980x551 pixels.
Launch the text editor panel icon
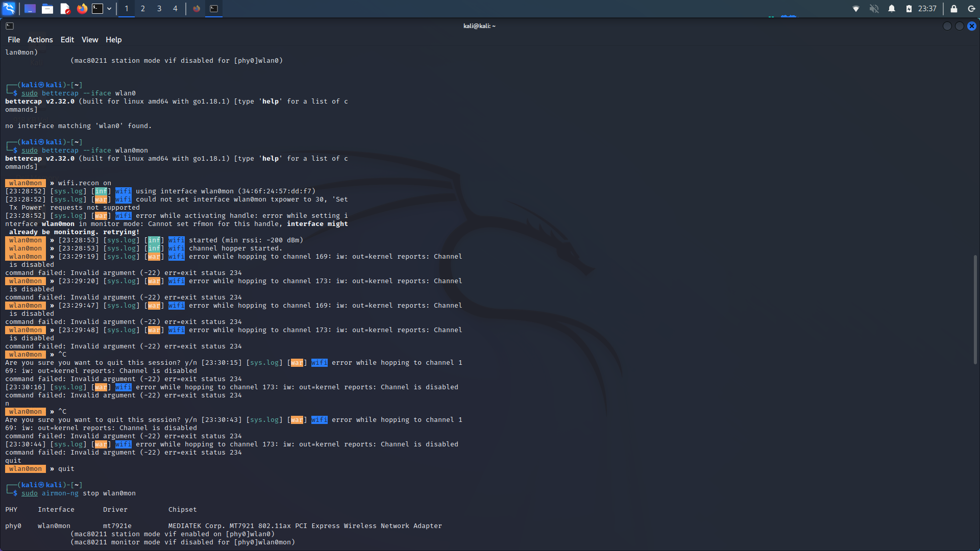tap(65, 9)
